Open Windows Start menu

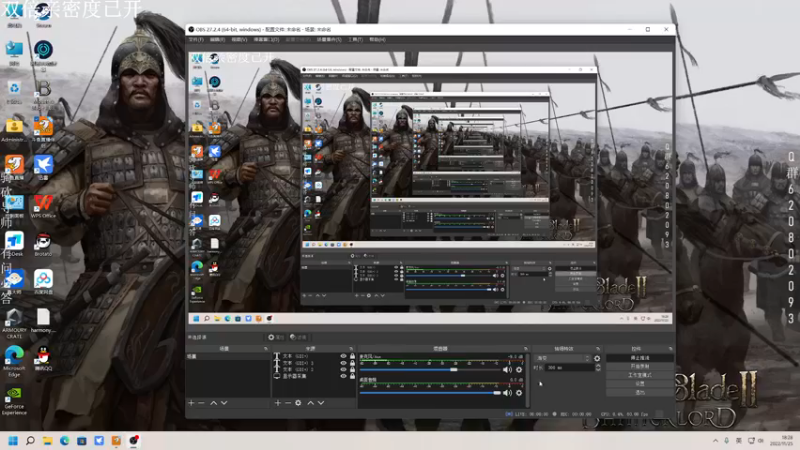pyautogui.click(x=13, y=440)
